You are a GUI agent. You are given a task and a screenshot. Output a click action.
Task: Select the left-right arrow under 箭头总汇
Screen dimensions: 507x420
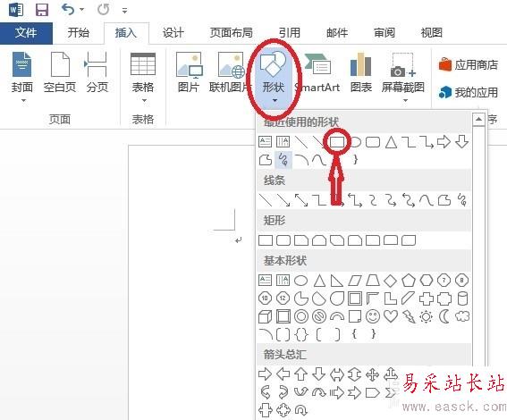(336, 374)
